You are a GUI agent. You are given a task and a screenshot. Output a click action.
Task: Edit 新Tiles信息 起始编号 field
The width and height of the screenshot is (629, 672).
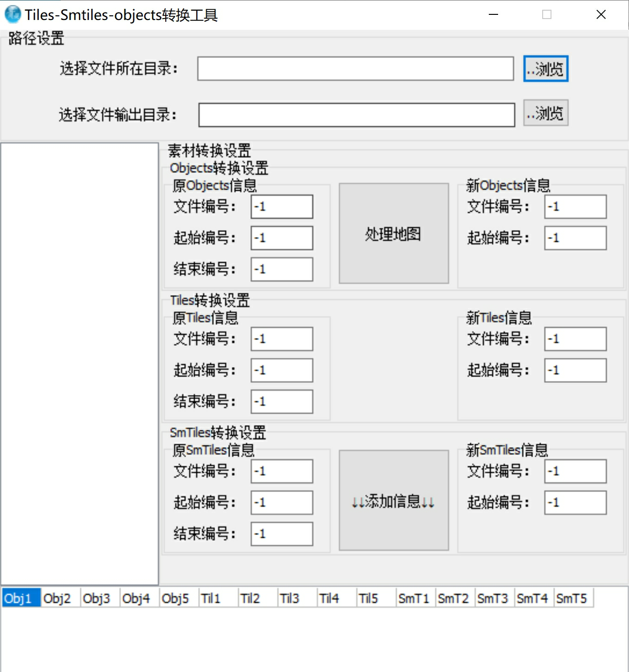(576, 370)
